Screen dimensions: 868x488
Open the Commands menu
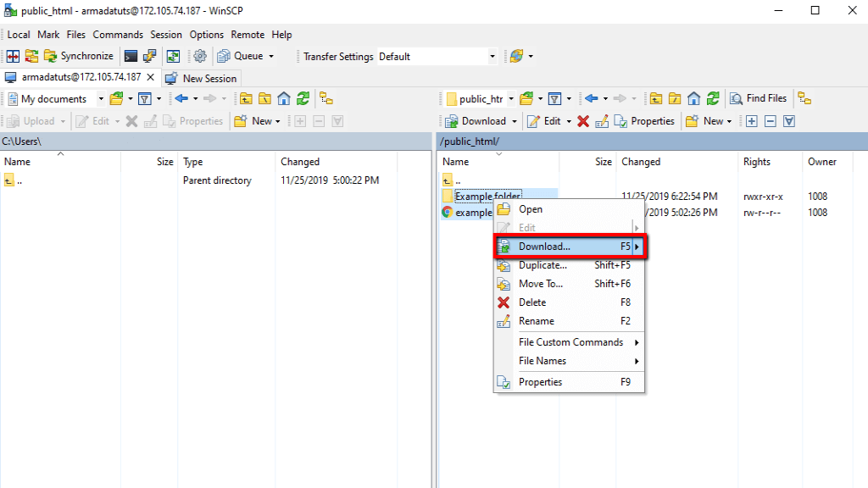click(118, 34)
